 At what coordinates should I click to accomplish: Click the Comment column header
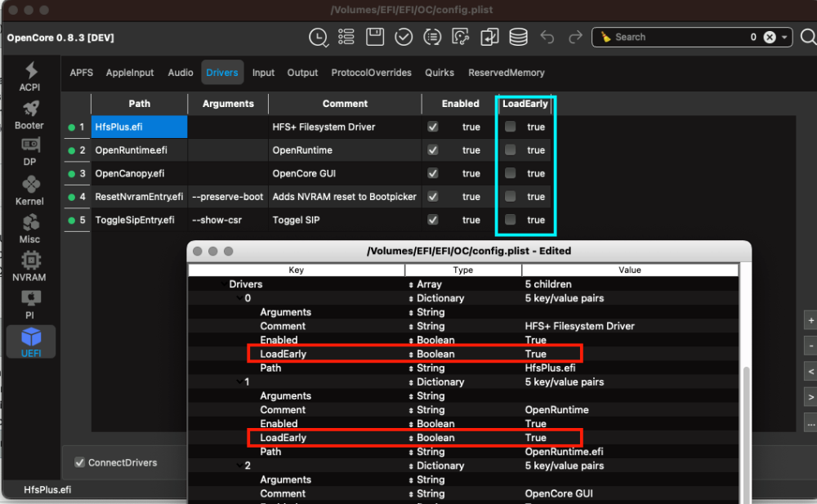(345, 104)
